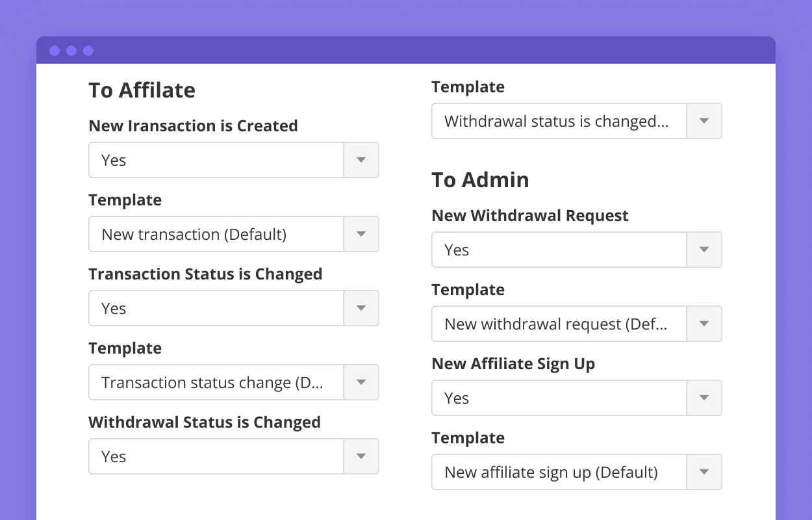Image resolution: width=812 pixels, height=520 pixels.
Task: Click arrow of 'Withdrawal status is changed' template
Action: coord(704,121)
